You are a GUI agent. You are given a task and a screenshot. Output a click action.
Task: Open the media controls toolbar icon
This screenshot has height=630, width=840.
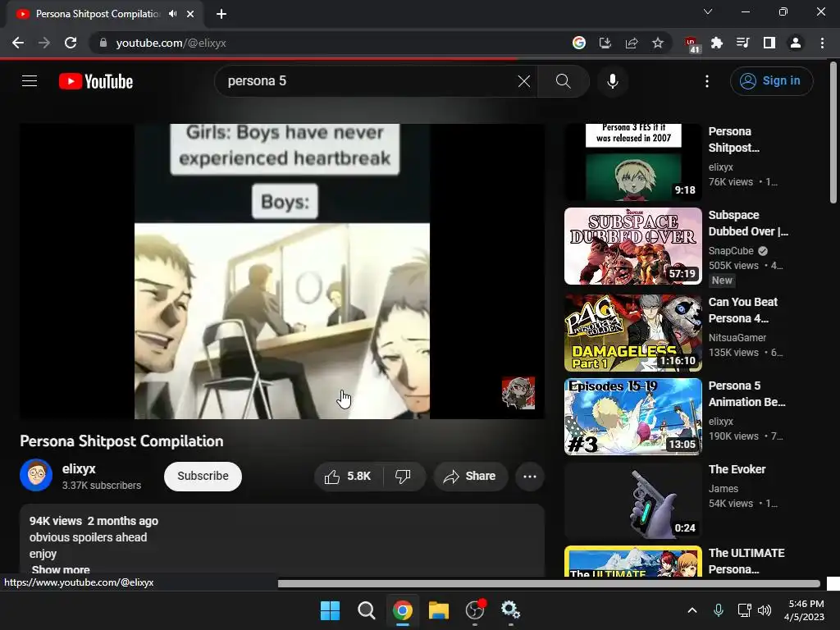[x=743, y=43]
